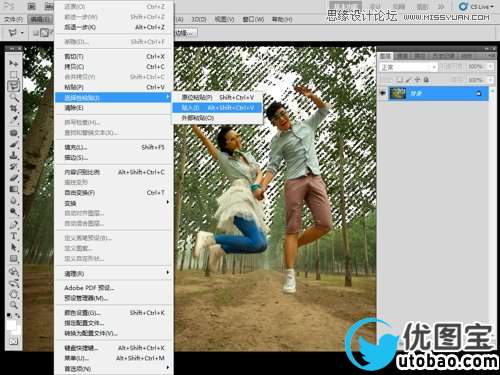Image resolution: width=500 pixels, height=375 pixels.
Task: Select the Move tool in toolbox
Action: [14, 63]
